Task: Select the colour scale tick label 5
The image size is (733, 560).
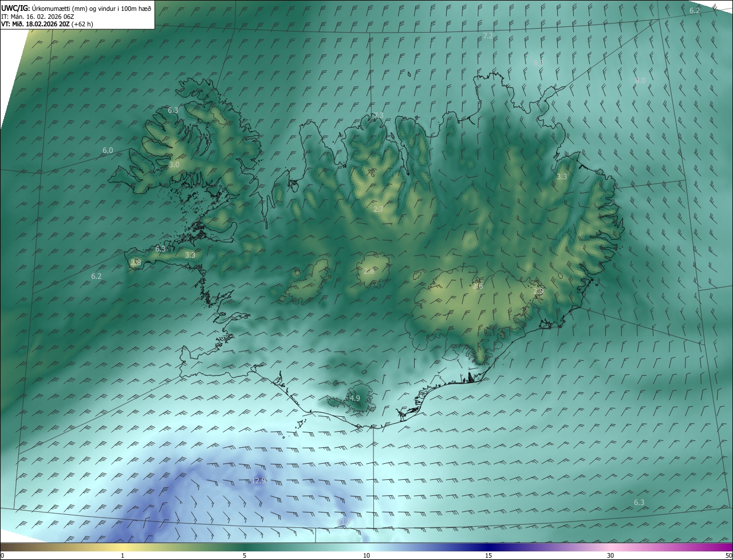Action: 245,556
